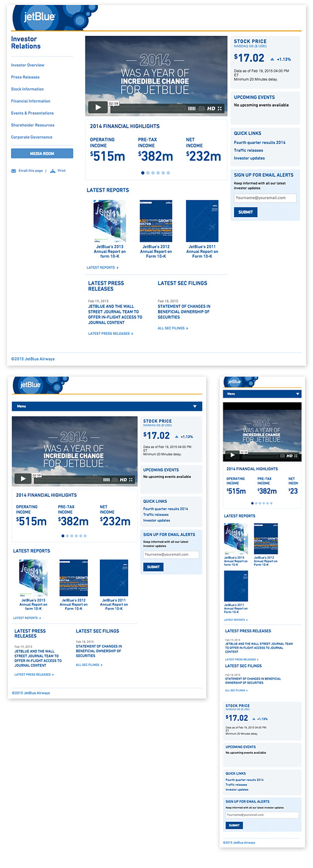Viewport: 313px width, 868px height.
Task: Open 'Investor updates' quick link, tablet layout
Action: tap(156, 521)
